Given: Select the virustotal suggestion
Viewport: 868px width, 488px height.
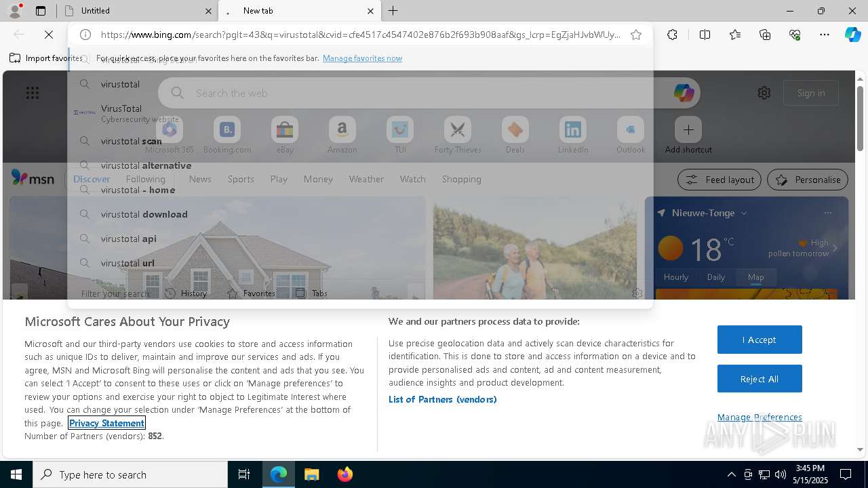Looking at the screenshot, I should (x=359, y=84).
